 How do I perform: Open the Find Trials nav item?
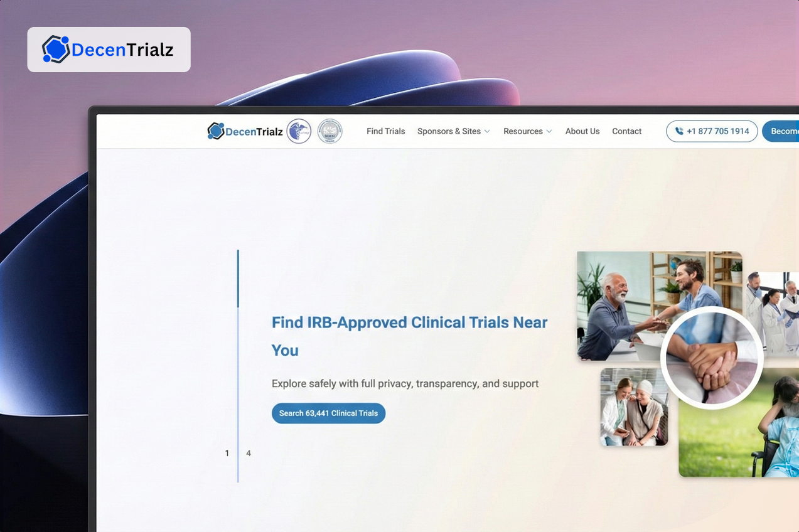[385, 132]
